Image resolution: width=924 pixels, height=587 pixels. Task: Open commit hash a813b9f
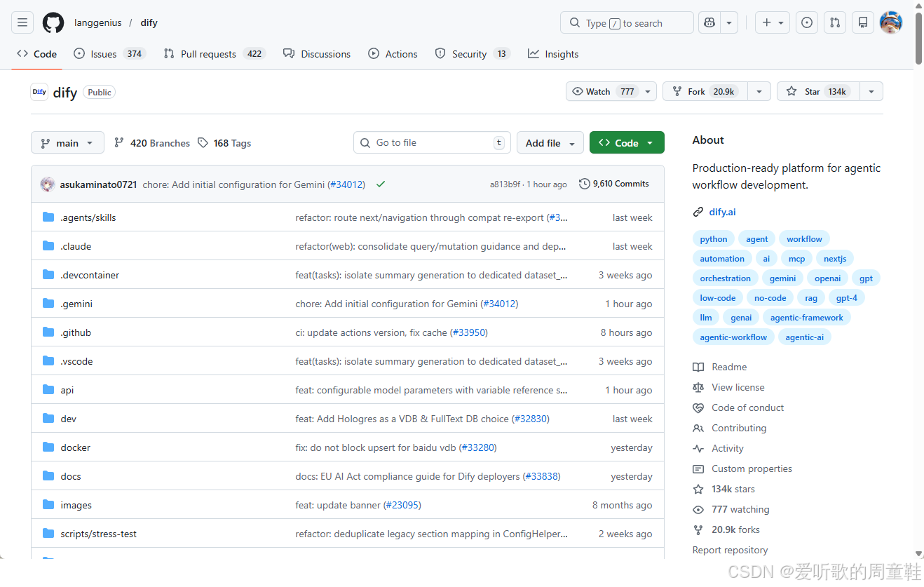[505, 184]
